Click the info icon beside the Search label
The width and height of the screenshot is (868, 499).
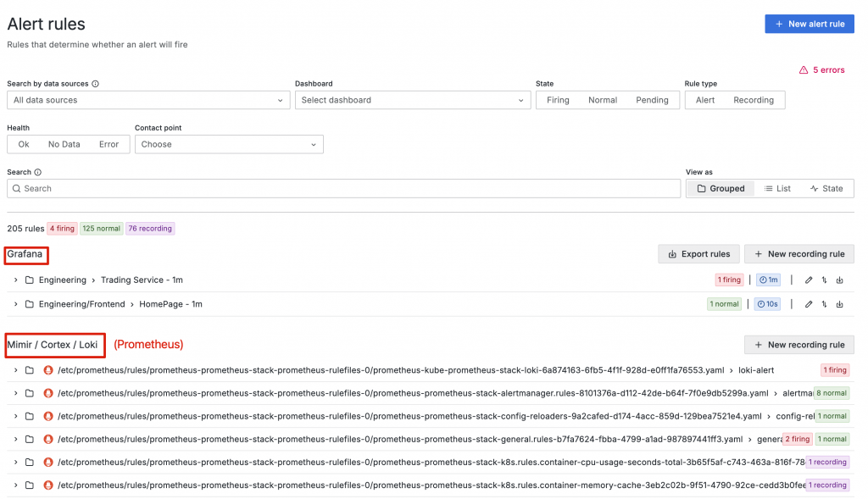click(37, 172)
